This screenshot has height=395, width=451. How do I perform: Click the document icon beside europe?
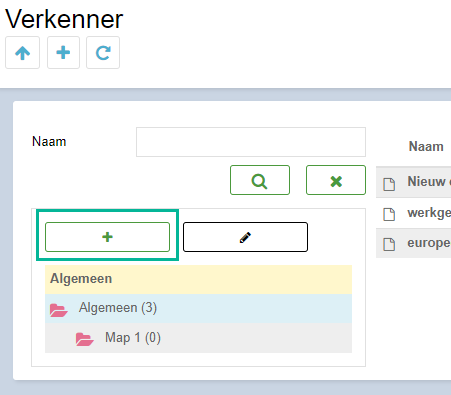[x=389, y=244]
